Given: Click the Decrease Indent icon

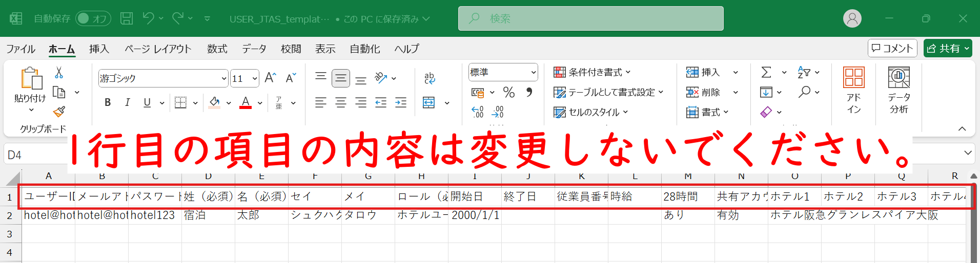Looking at the screenshot, I should pyautogui.click(x=381, y=103).
